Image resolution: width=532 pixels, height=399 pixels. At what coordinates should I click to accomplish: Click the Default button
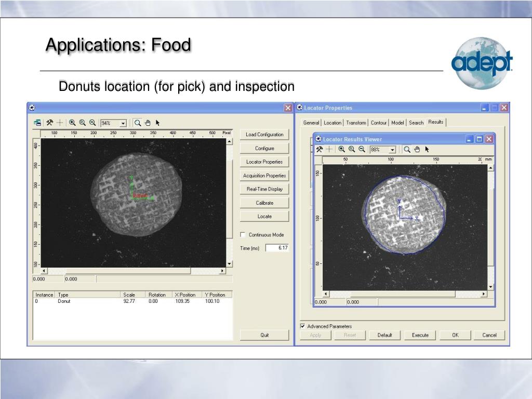point(385,335)
